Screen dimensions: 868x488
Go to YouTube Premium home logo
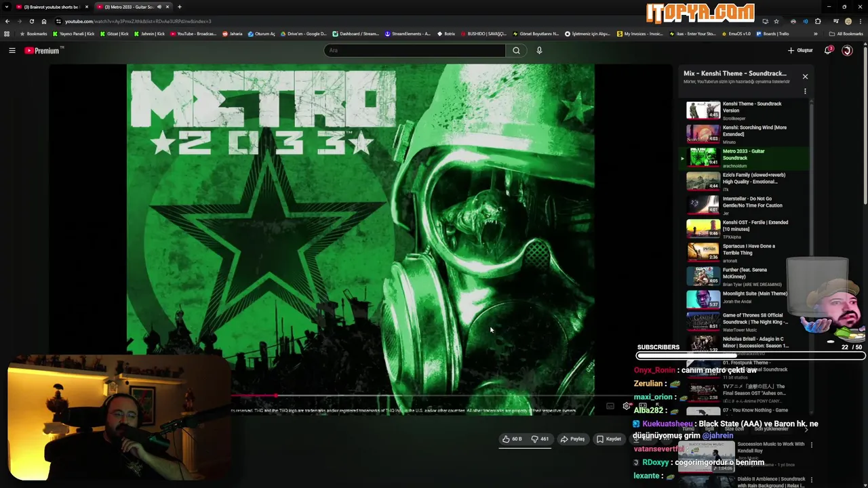[43, 50]
